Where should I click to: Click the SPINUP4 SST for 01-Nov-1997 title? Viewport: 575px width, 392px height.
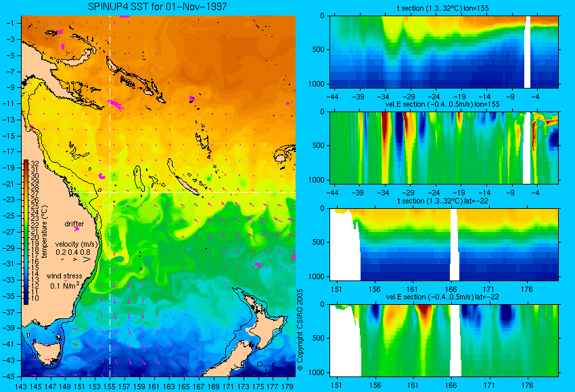click(x=158, y=7)
